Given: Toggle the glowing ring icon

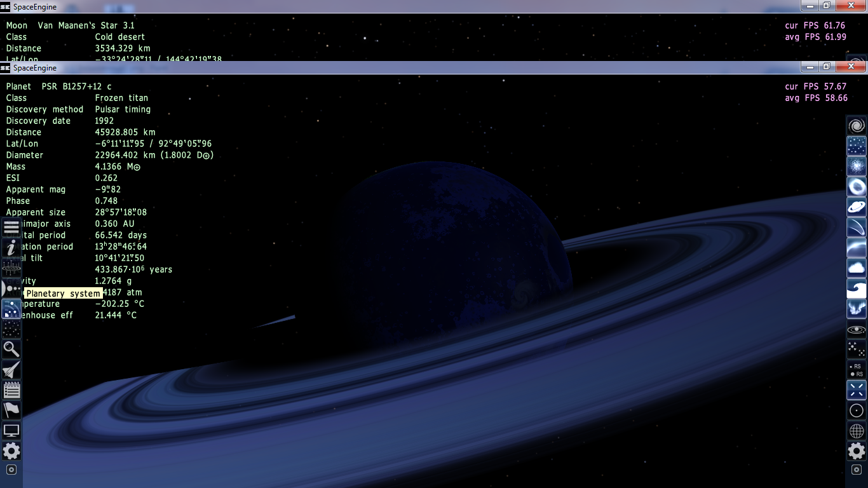Looking at the screenshot, I should [857, 186].
